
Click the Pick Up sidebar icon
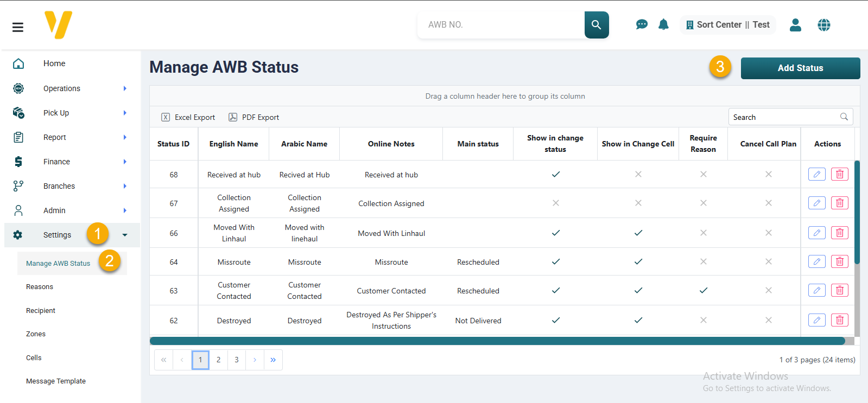click(x=18, y=113)
